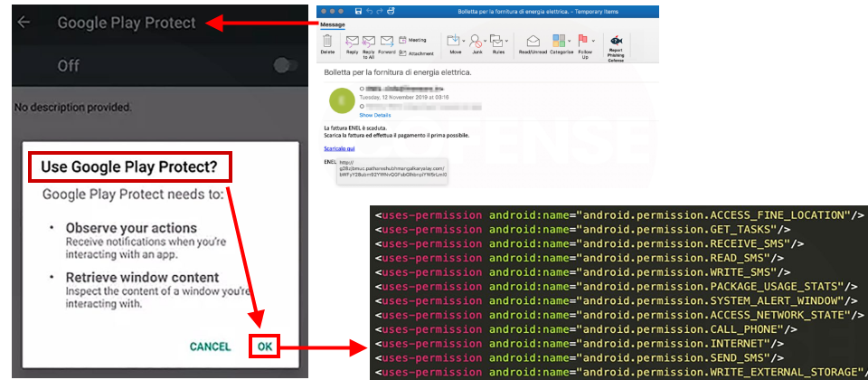Click Report Phishing Cofense fish icon
Viewport: 868px width, 380px height.
pos(616,41)
